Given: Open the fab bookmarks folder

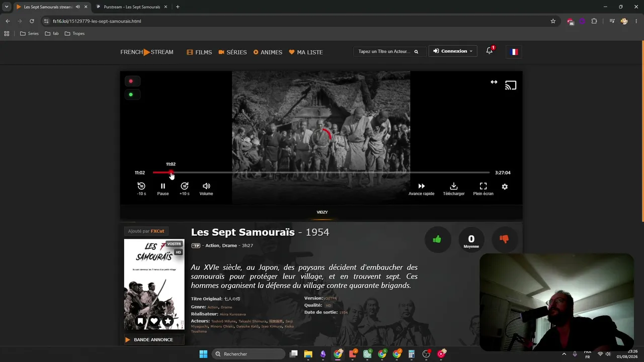Looking at the screenshot, I should click(x=52, y=34).
